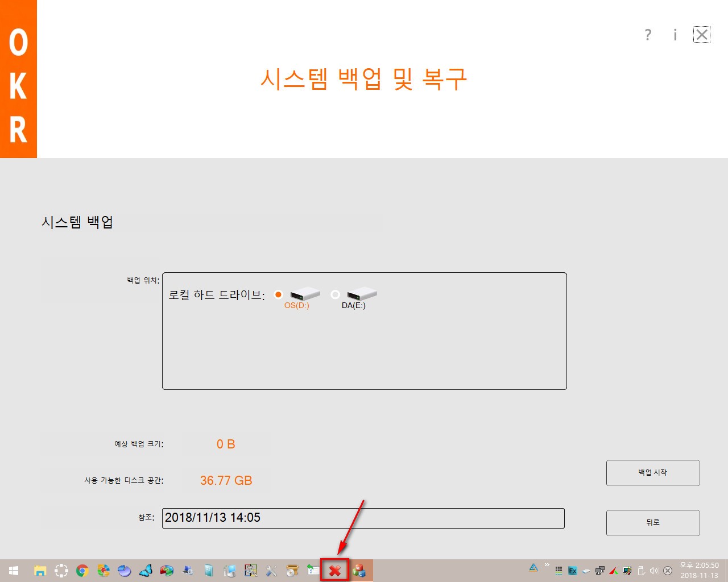
Task: Click the 36.77 GB free space value
Action: point(226,480)
